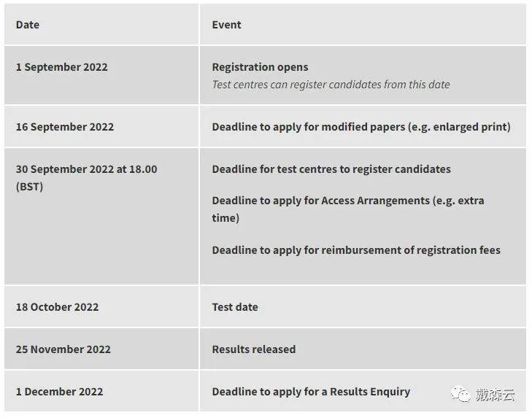Select the 18 October 2022 date

click(58, 307)
